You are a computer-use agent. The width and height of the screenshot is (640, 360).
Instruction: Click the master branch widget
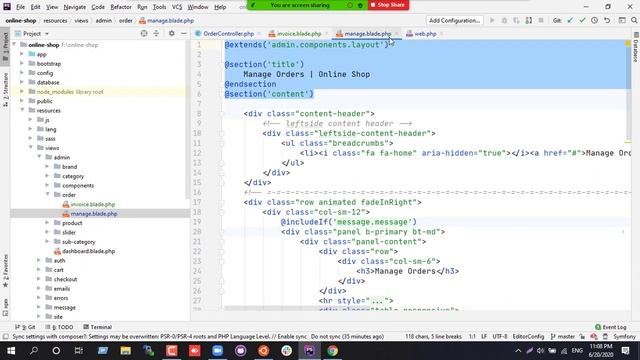point(563,336)
